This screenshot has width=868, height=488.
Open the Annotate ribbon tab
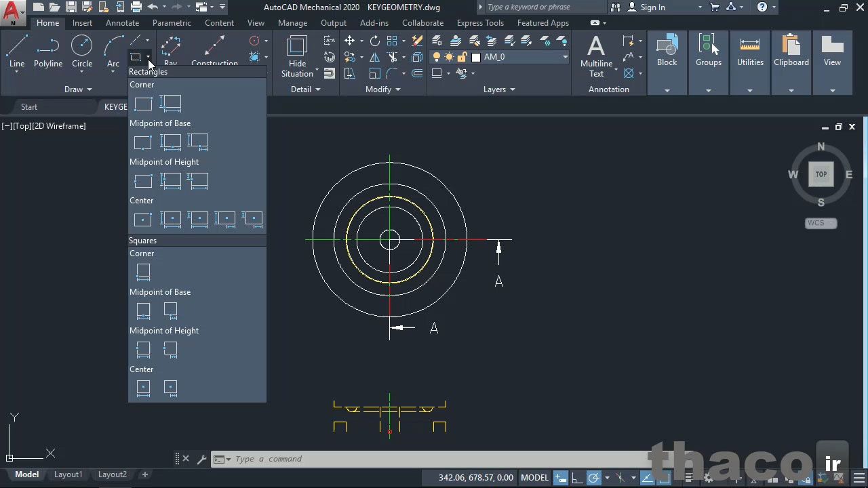click(122, 23)
